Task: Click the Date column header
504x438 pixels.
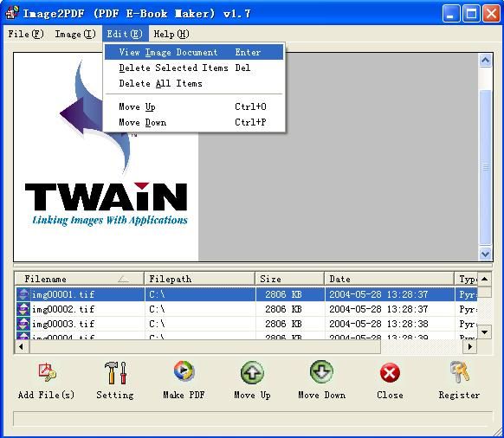Action: [389, 279]
